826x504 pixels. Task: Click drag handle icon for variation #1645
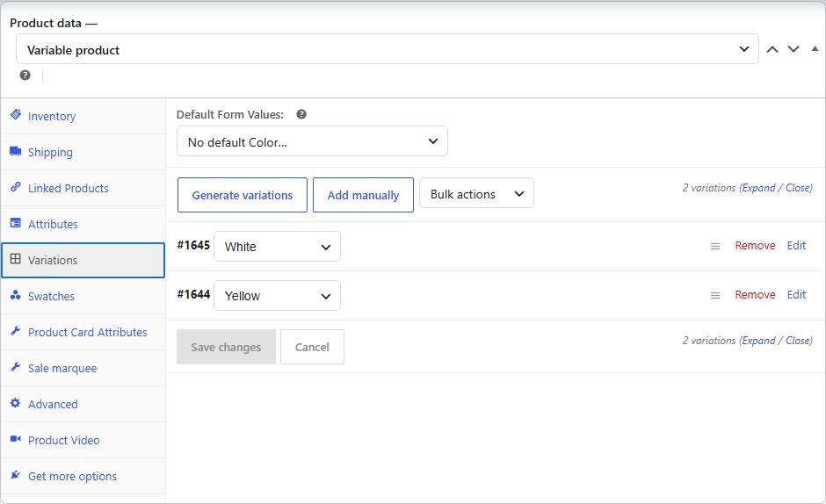point(715,246)
